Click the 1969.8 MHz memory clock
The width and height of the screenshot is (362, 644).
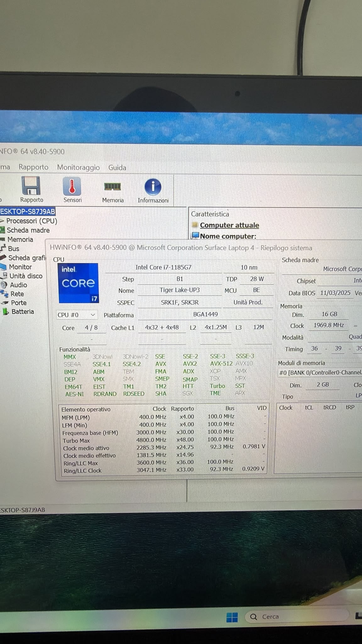329,325
